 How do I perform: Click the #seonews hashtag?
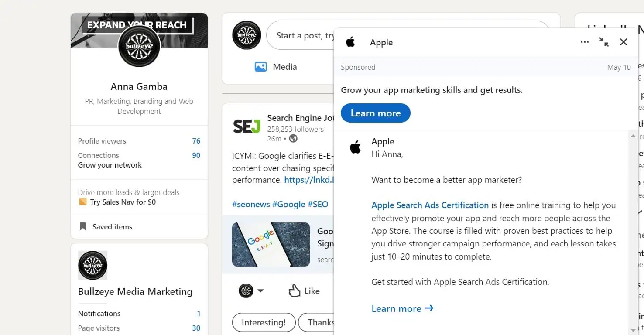coord(251,204)
